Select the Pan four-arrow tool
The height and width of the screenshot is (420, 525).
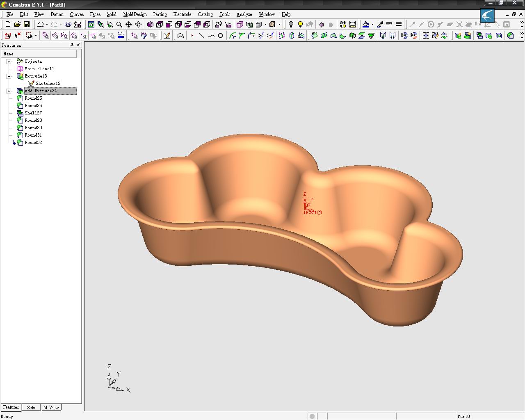(x=129, y=25)
